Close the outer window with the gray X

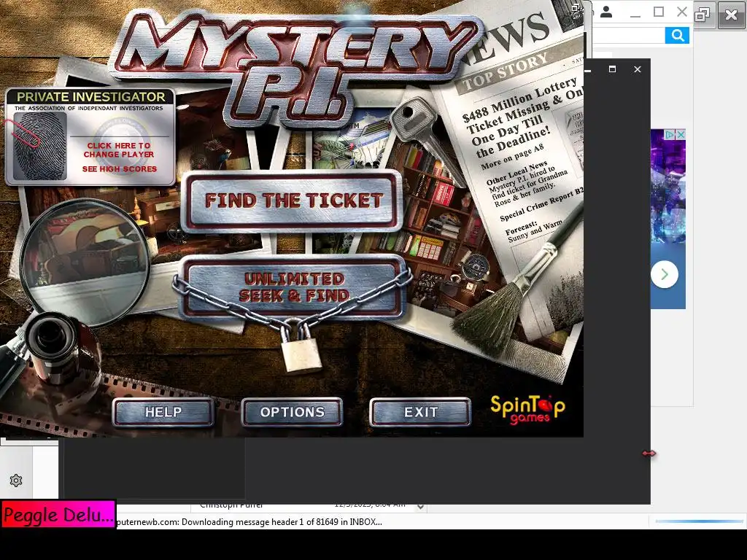[731, 15]
